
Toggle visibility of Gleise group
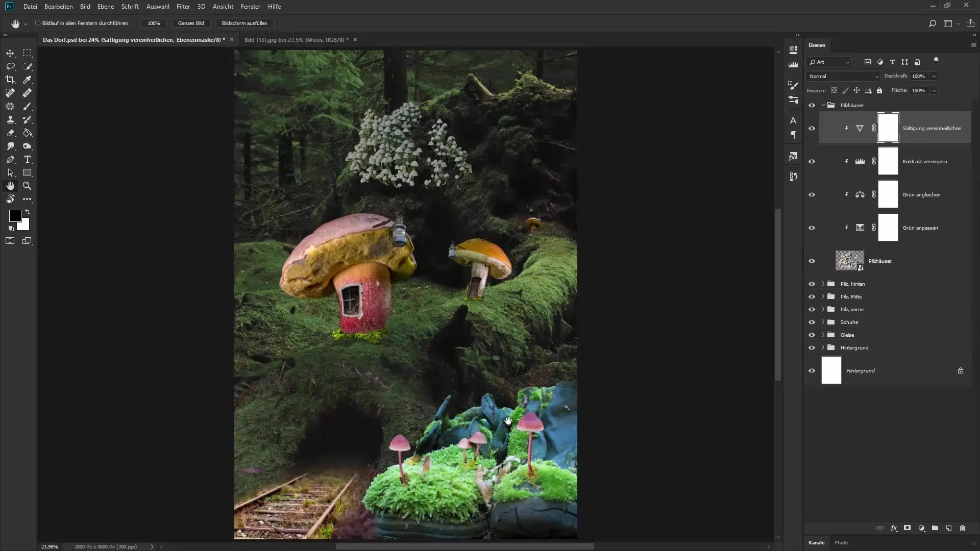coord(812,335)
